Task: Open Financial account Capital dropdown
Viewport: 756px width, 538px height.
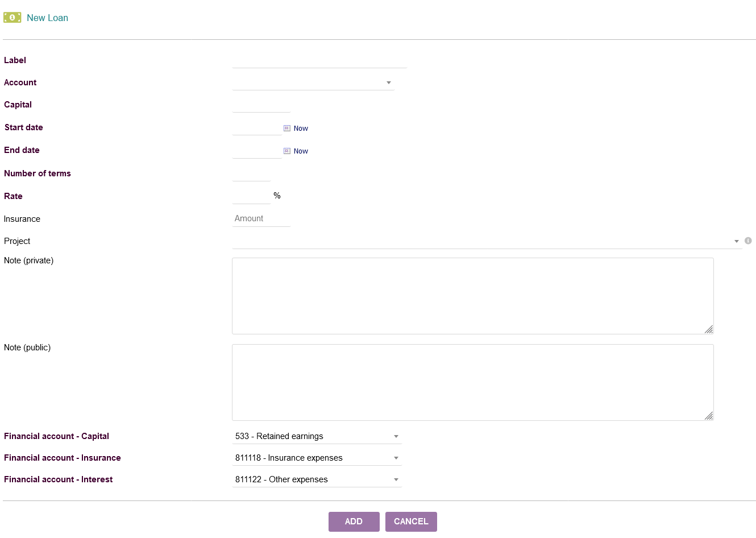Action: click(x=317, y=436)
